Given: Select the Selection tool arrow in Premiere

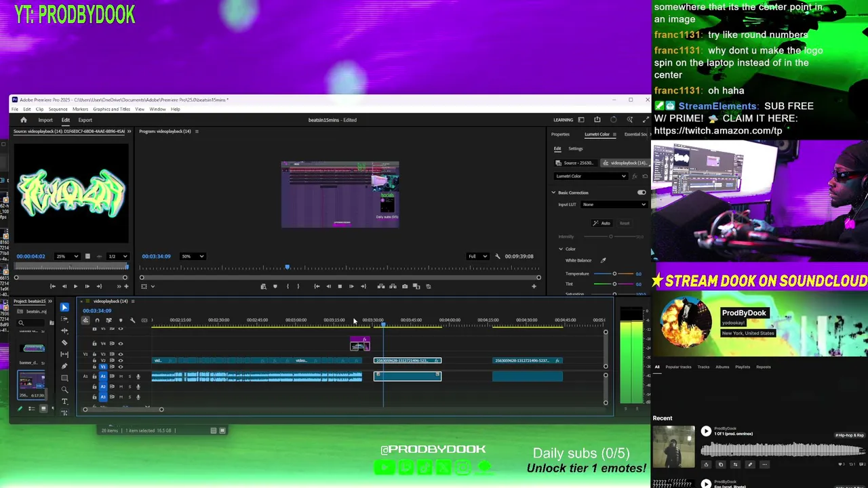Looking at the screenshot, I should point(64,307).
